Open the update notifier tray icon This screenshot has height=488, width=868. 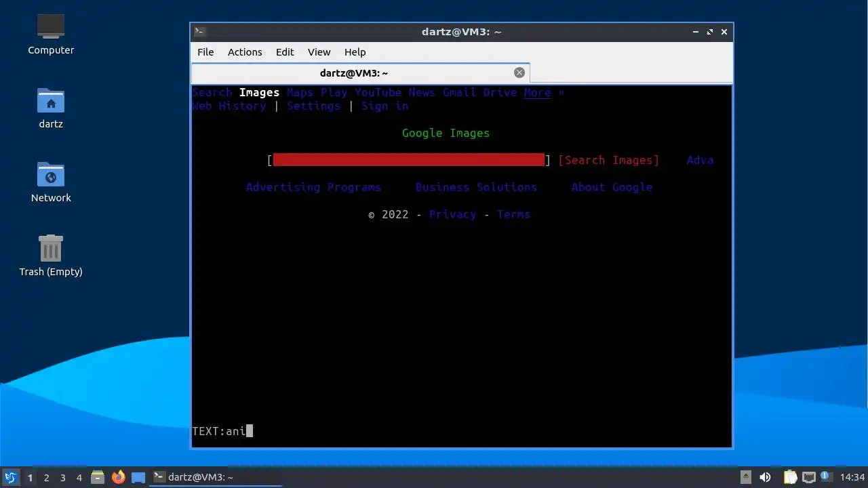point(826,477)
